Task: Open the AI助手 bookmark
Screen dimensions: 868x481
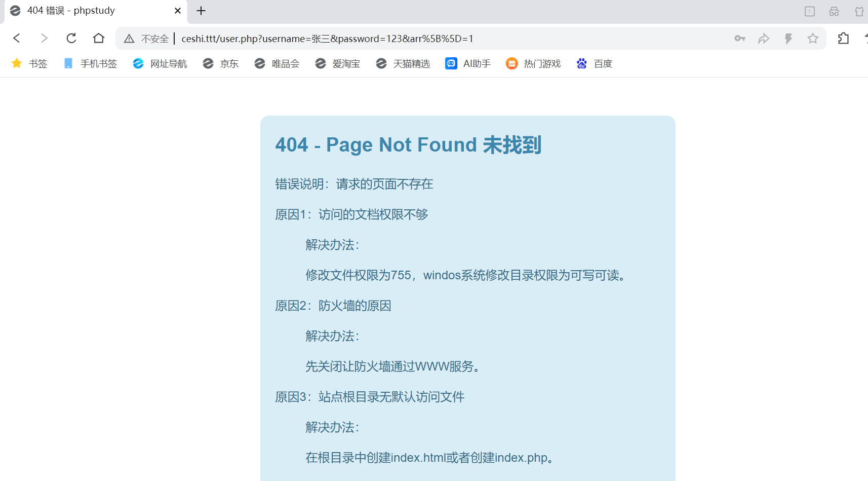Action: tap(468, 63)
